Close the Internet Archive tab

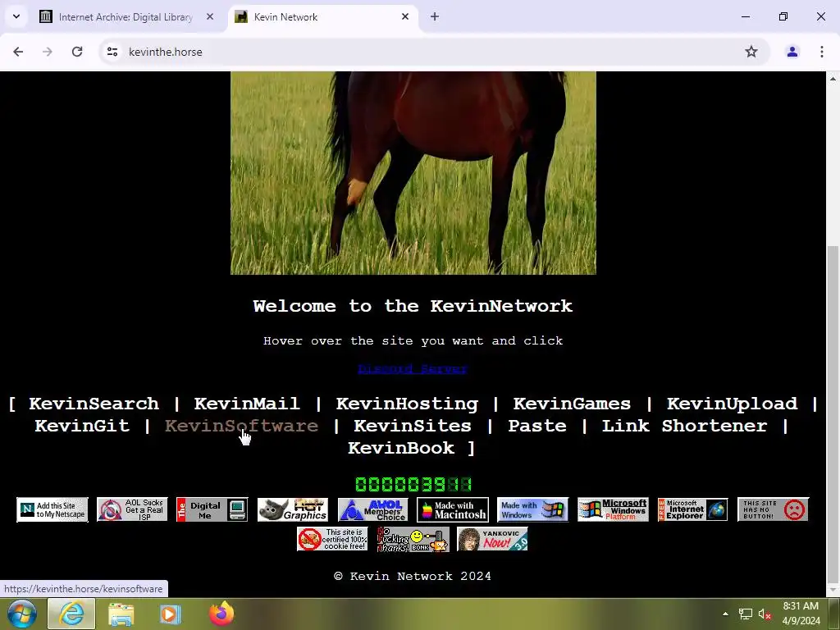pyautogui.click(x=210, y=16)
